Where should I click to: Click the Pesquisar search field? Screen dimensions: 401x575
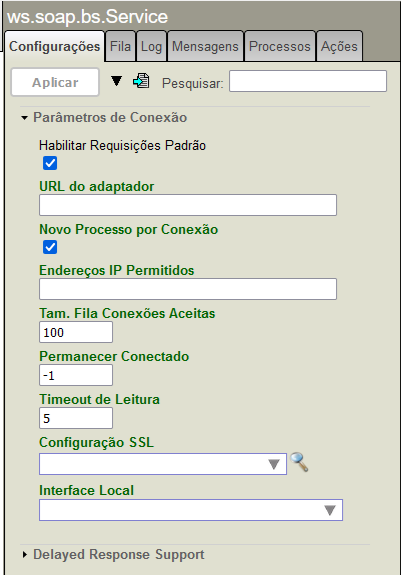coord(308,81)
